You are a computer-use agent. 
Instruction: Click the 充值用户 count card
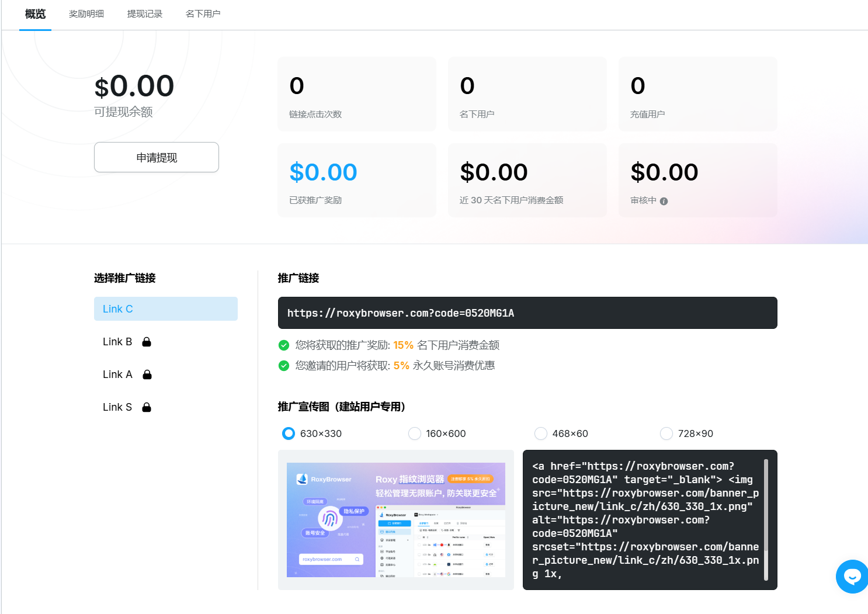(x=698, y=94)
